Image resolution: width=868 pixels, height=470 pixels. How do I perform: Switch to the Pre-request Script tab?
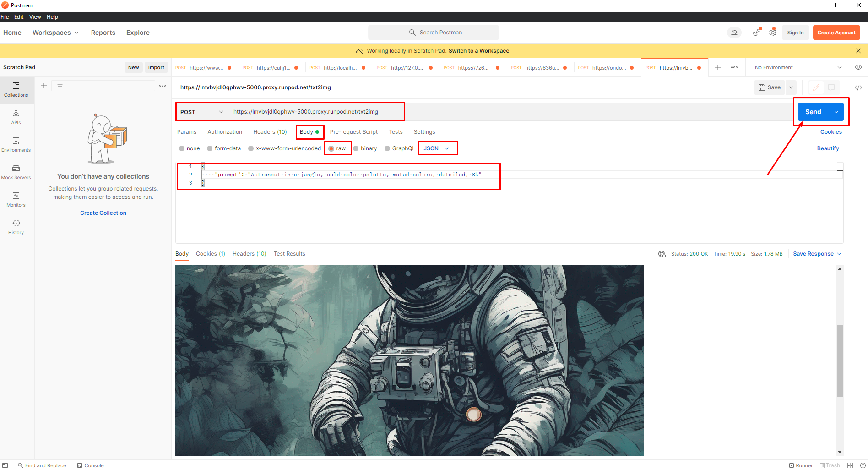(x=354, y=132)
